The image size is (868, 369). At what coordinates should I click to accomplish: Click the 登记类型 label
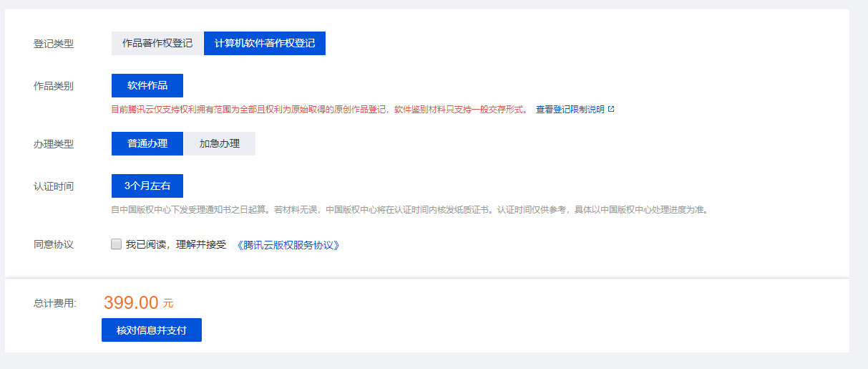tap(54, 44)
